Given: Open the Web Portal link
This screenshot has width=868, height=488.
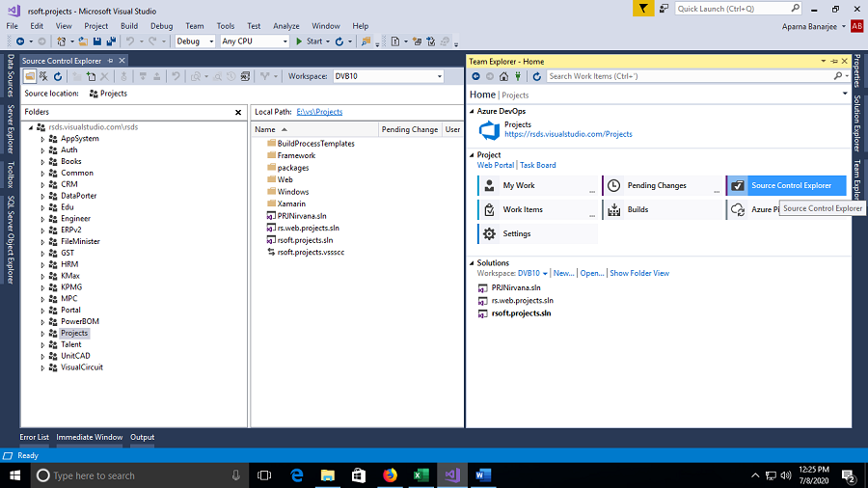Looking at the screenshot, I should click(496, 166).
